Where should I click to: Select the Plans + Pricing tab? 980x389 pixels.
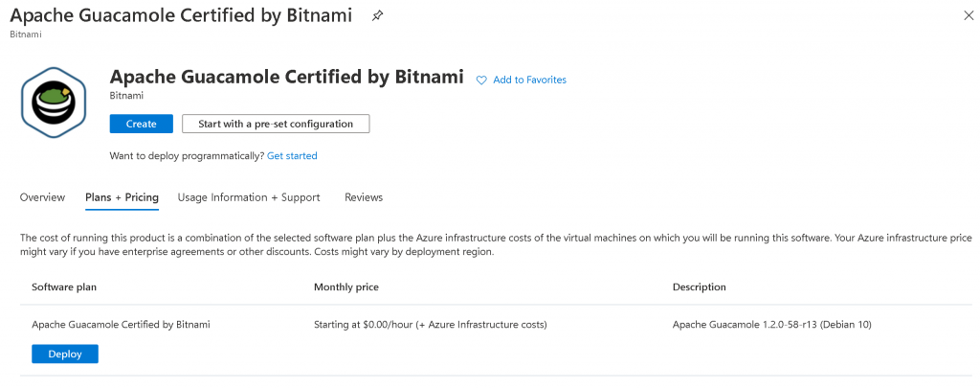[122, 197]
